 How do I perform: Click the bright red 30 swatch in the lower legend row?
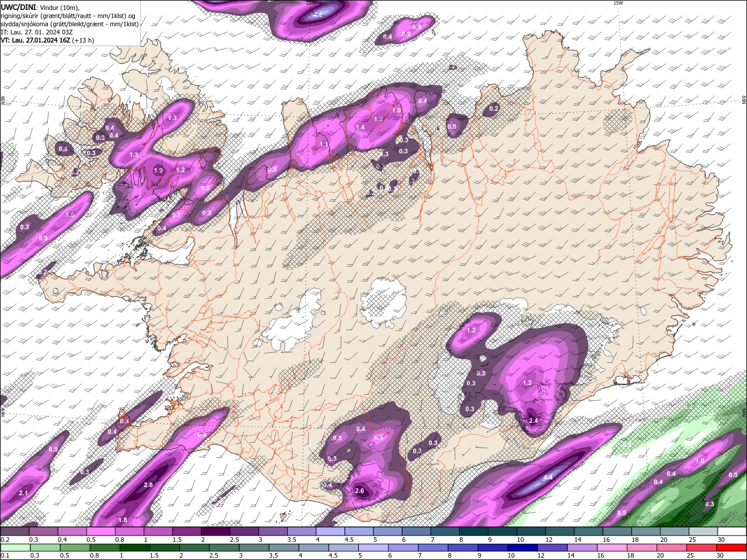(731, 548)
